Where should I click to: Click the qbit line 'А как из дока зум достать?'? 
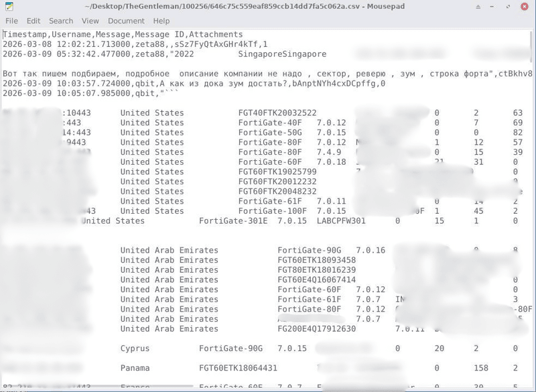[194, 84]
